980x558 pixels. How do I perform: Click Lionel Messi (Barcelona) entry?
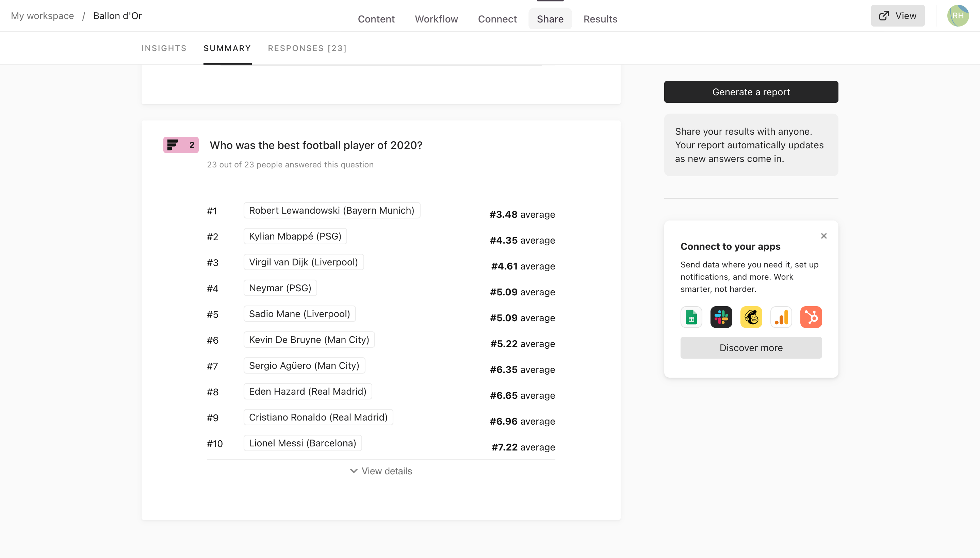point(303,443)
